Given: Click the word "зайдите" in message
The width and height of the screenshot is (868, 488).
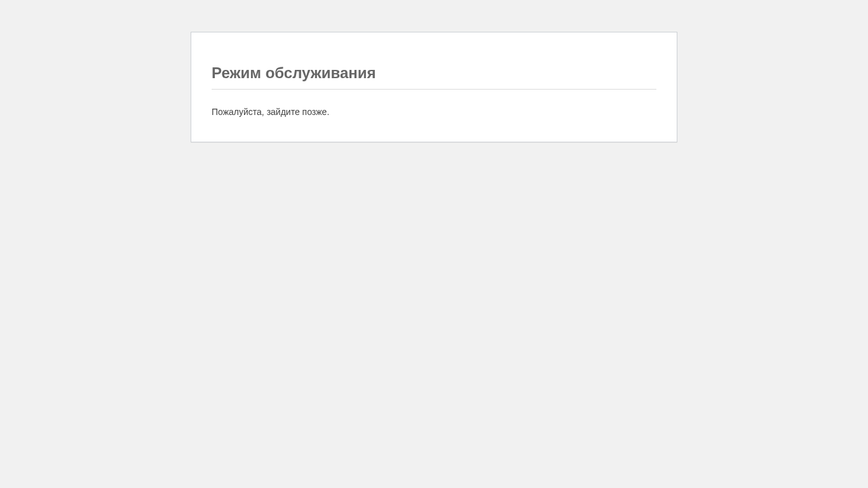Looking at the screenshot, I should [283, 112].
